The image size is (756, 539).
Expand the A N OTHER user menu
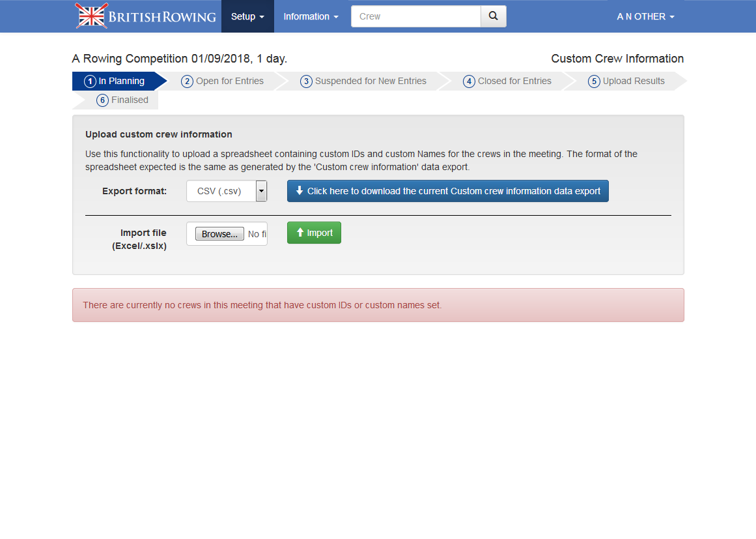point(645,16)
